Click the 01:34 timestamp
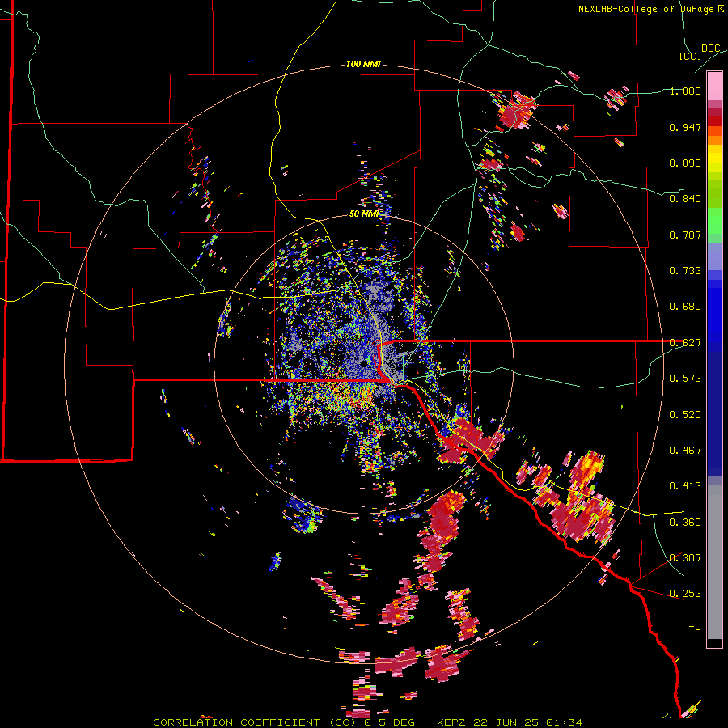 point(564,722)
